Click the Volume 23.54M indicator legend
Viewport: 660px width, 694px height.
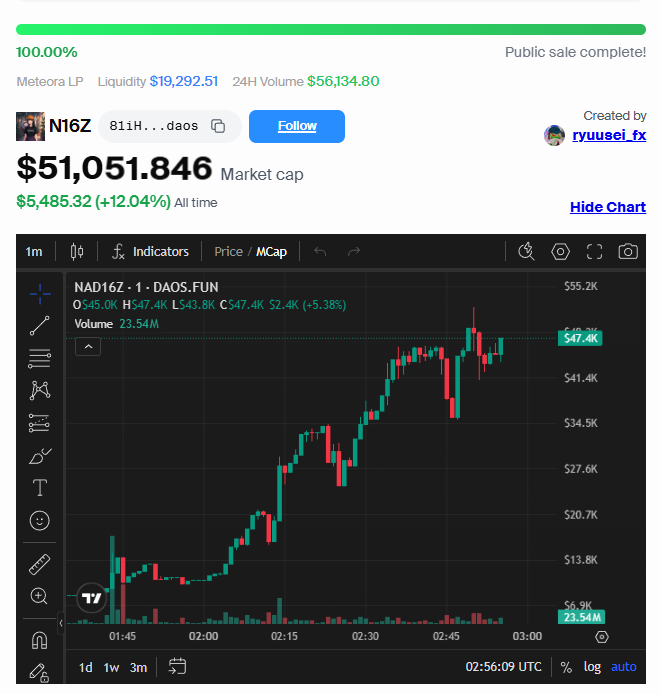point(116,324)
